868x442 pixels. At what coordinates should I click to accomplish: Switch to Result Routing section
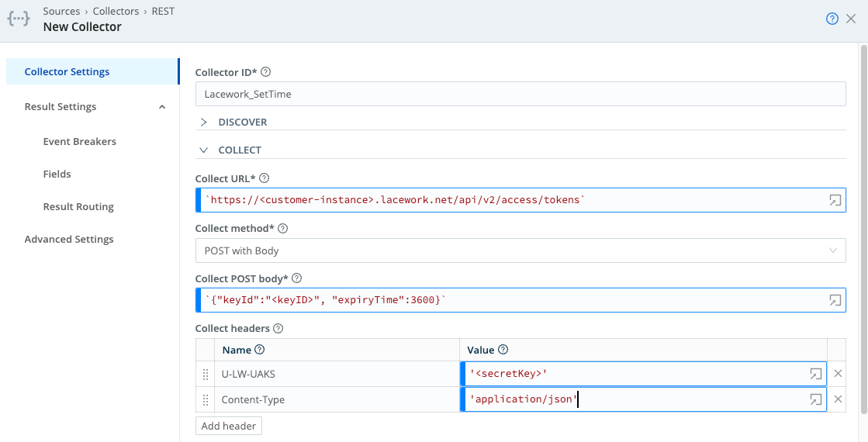(78, 207)
